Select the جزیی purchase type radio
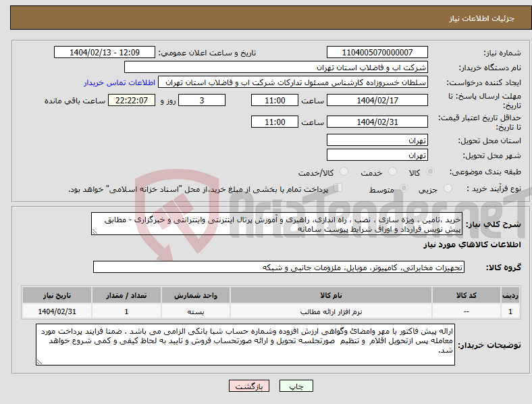Viewport: 532px width, 404px height. (448, 188)
